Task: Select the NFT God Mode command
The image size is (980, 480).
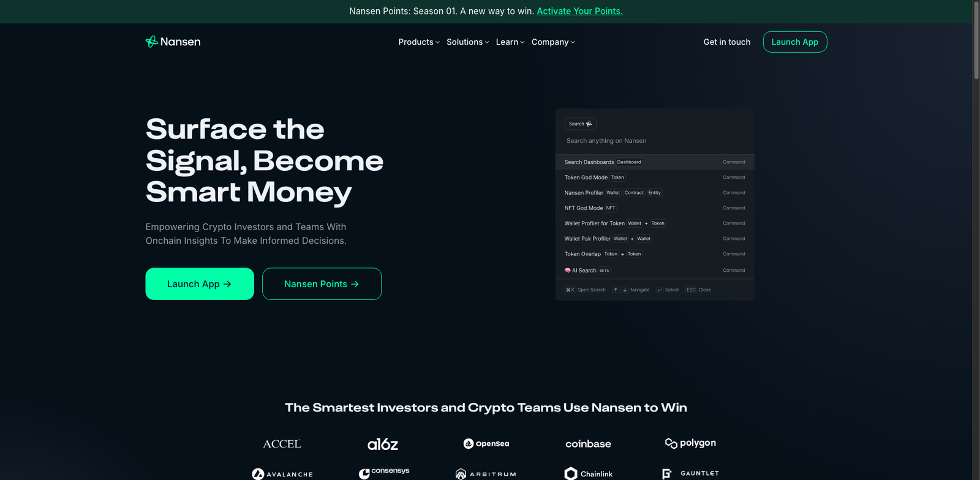Action: [654, 208]
